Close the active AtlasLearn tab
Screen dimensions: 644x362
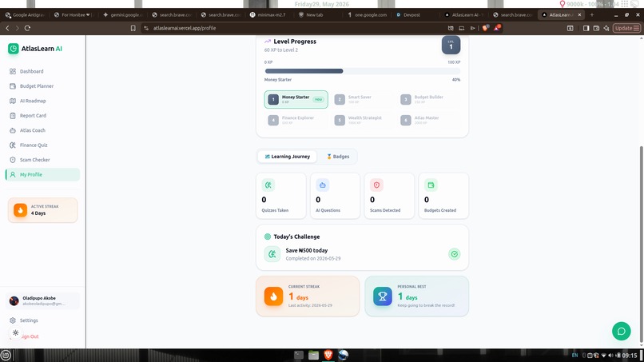[579, 15]
